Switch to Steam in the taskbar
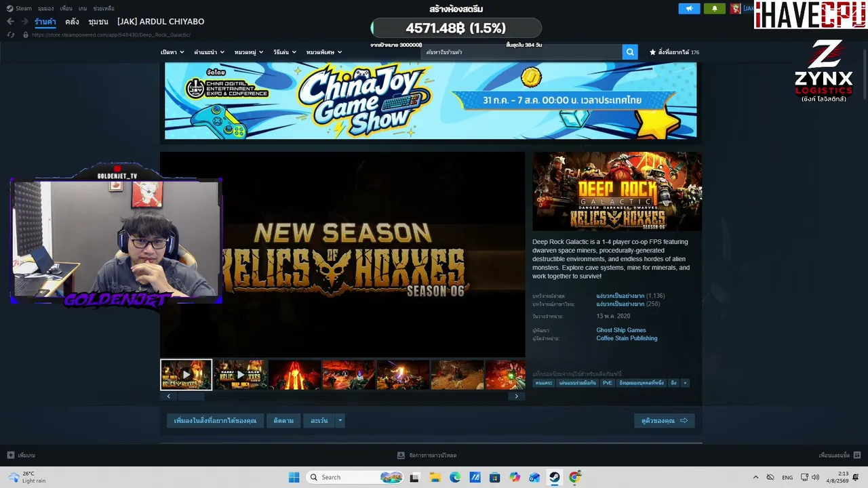 pos(555,477)
